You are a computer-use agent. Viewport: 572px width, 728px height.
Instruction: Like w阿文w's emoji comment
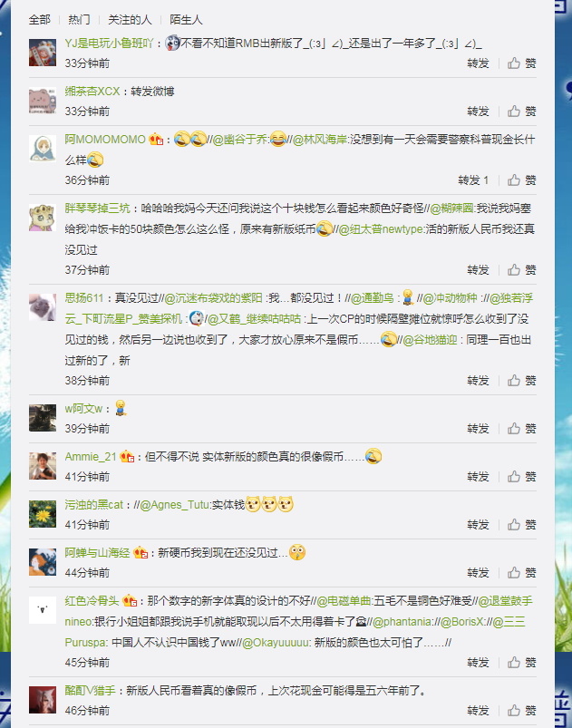[521, 428]
